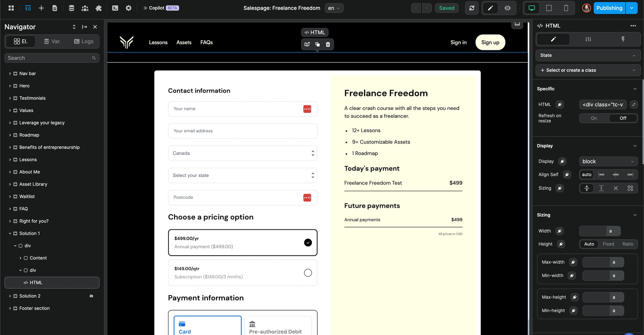The height and width of the screenshot is (335, 644).
Task: Open the Users icon in top bar
Action: coord(85,8)
